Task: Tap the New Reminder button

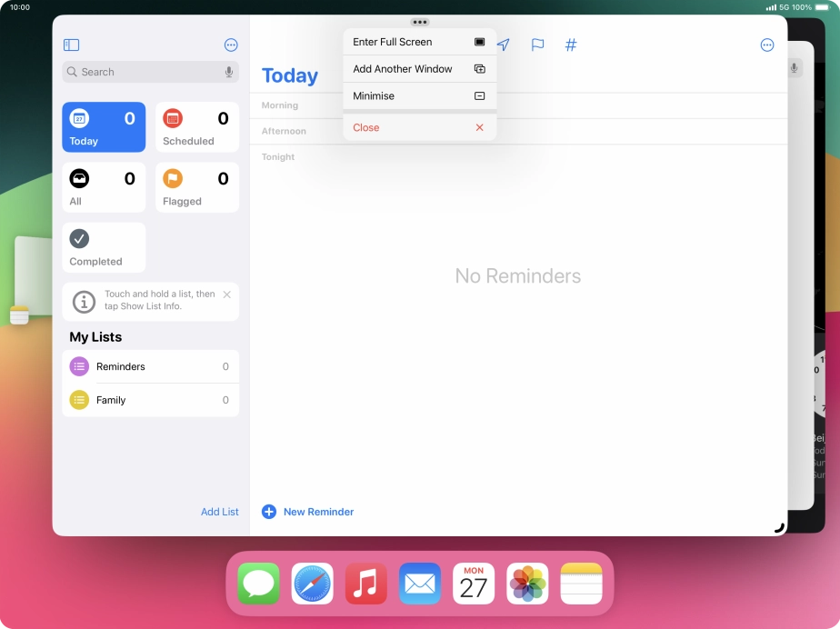Action: pyautogui.click(x=308, y=512)
